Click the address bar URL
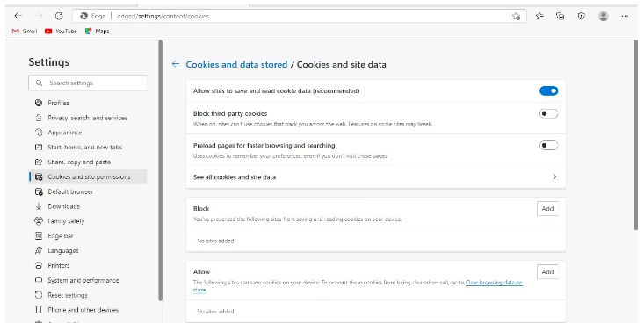Viewport: 644px width, 331px height. tap(163, 16)
